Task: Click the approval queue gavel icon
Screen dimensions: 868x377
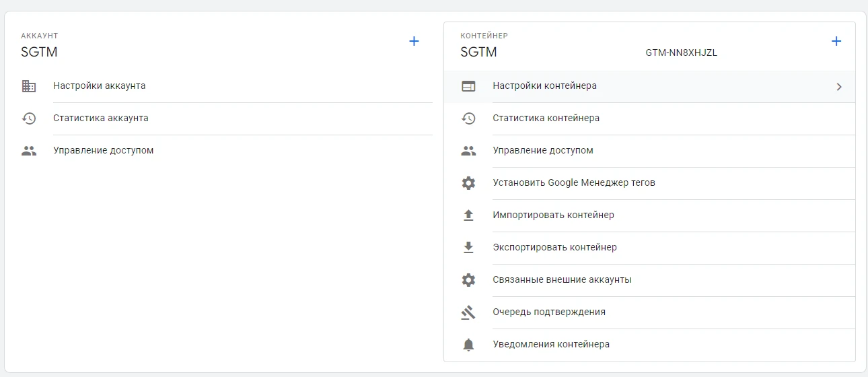Action: (468, 312)
